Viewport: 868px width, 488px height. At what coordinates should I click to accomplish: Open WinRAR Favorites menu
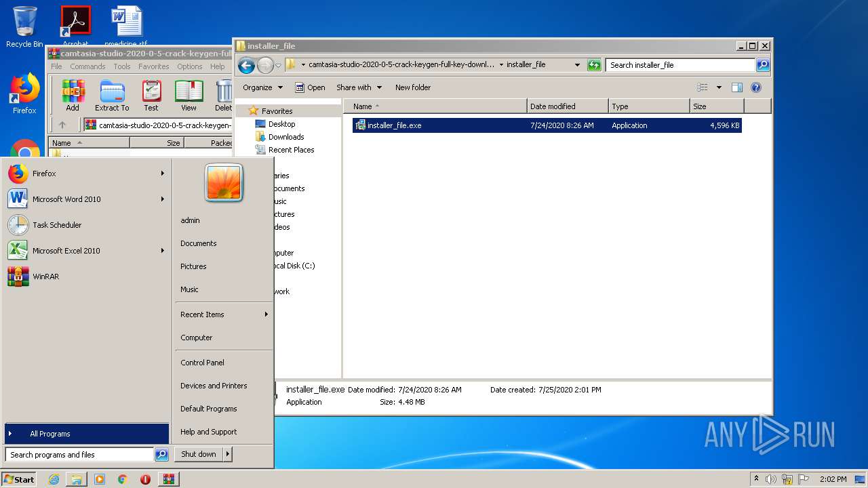[x=154, y=66]
